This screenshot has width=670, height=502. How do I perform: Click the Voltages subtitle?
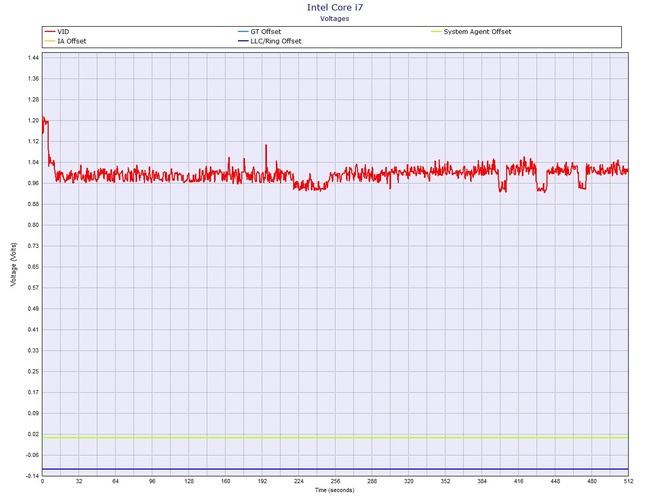tap(335, 18)
